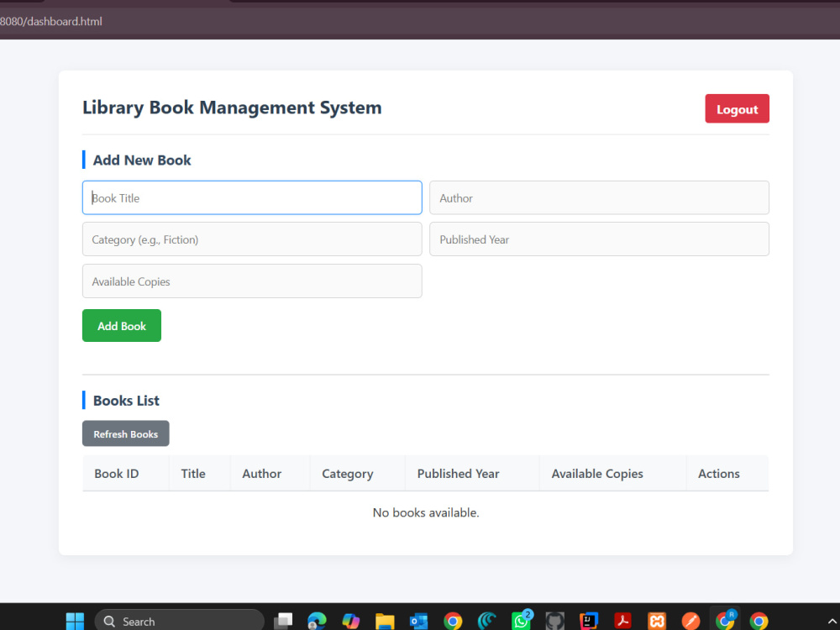840x630 pixels.
Task: Launch Microsoft Edge from the taskbar
Action: (318, 622)
